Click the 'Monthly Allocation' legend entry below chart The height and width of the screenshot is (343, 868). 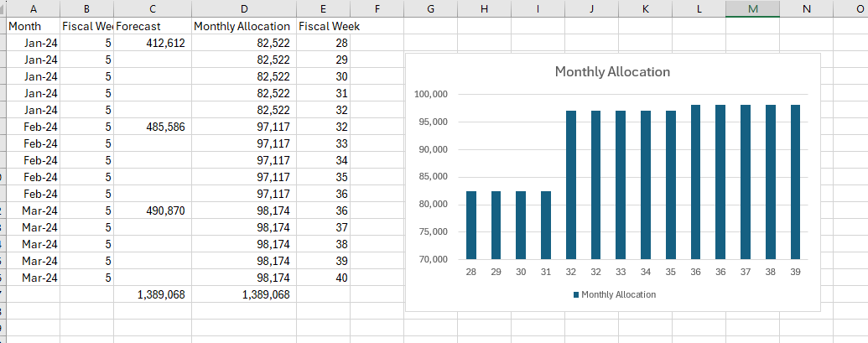click(615, 294)
